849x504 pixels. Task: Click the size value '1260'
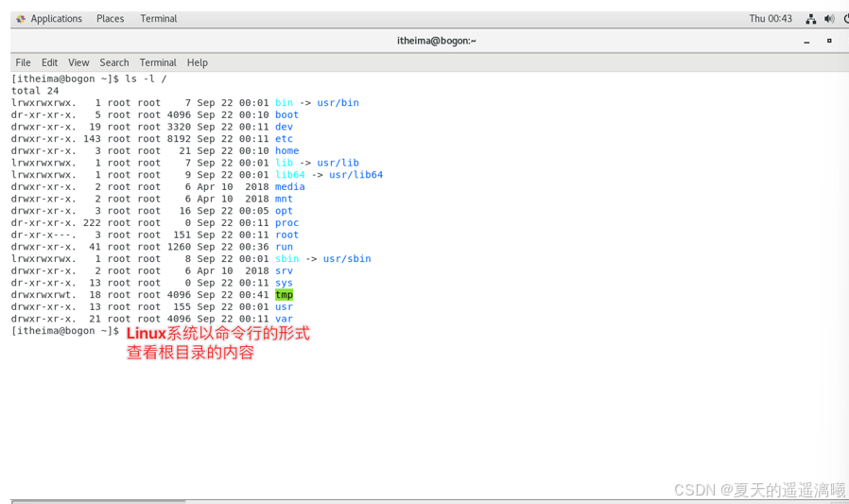(x=179, y=247)
